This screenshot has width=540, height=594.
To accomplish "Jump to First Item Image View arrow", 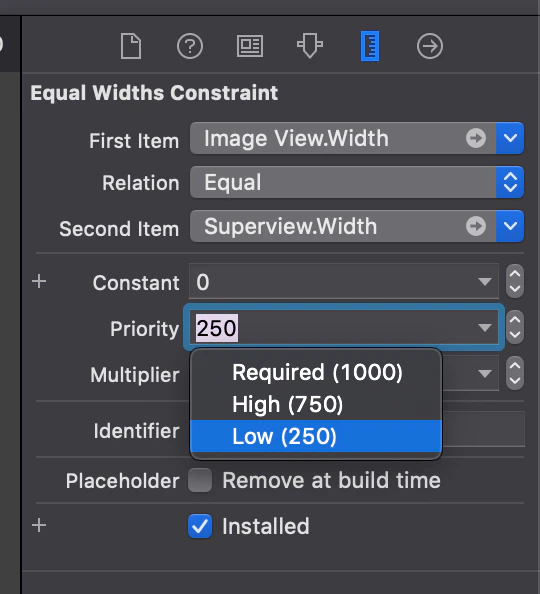I will point(476,138).
